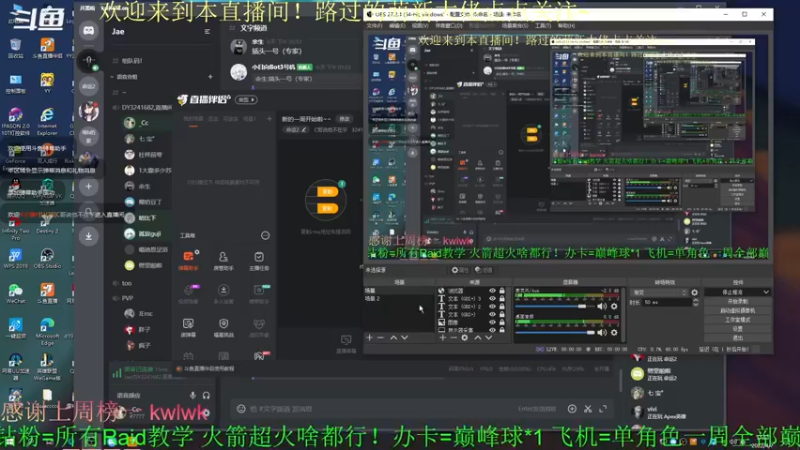Toggle the lock on the 浏览器 source
Viewport: 800px width, 450px height.
(502, 291)
